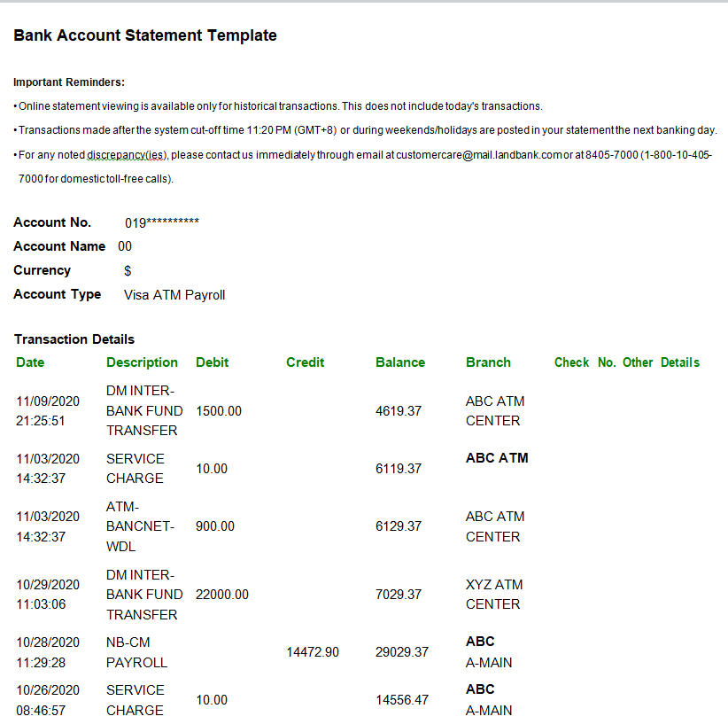
Task: Click the Description column header
Action: coord(142,362)
